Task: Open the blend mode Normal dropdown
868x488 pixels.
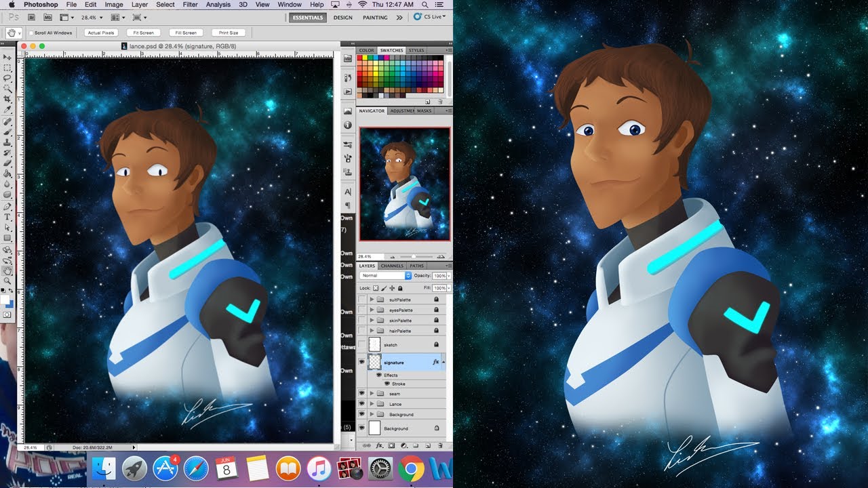Action: (386, 276)
